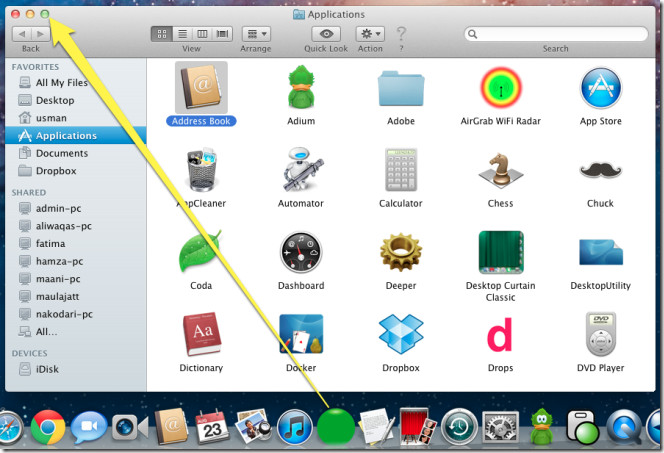Viewport: 664px width, 453px height.
Task: Open the Chuck mustache icon
Action: tap(600, 170)
